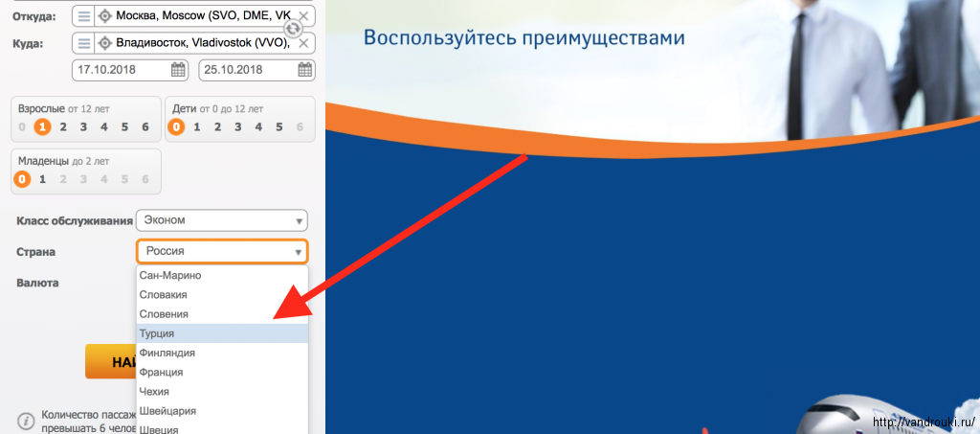Open the list icon in the Куда field
The image size is (980, 434).
84,43
